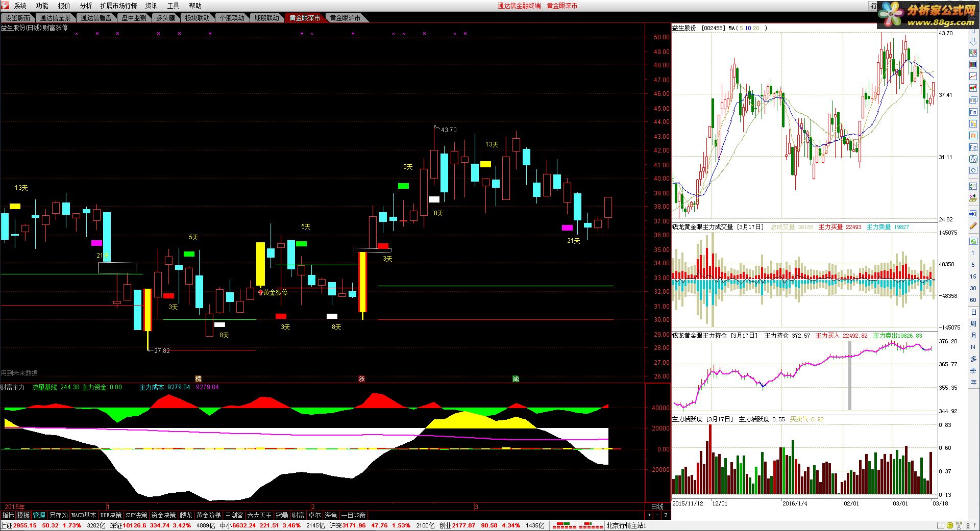The image size is (980, 531).
Task: Select the line chart icon in right sidebar
Action: tap(973, 76)
